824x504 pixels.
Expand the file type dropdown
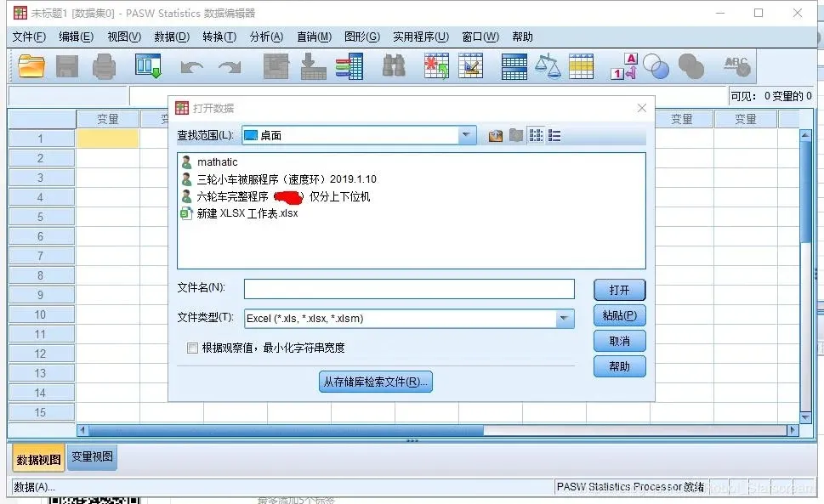(x=564, y=318)
